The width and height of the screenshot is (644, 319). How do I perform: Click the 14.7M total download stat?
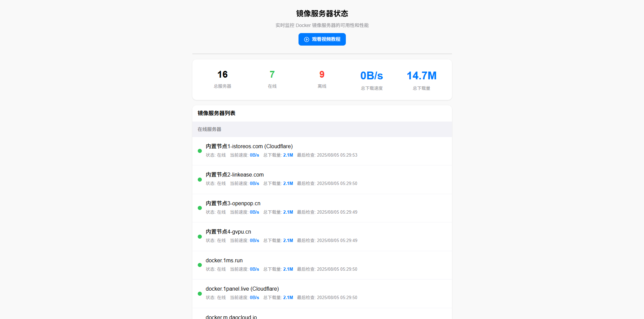pyautogui.click(x=421, y=76)
